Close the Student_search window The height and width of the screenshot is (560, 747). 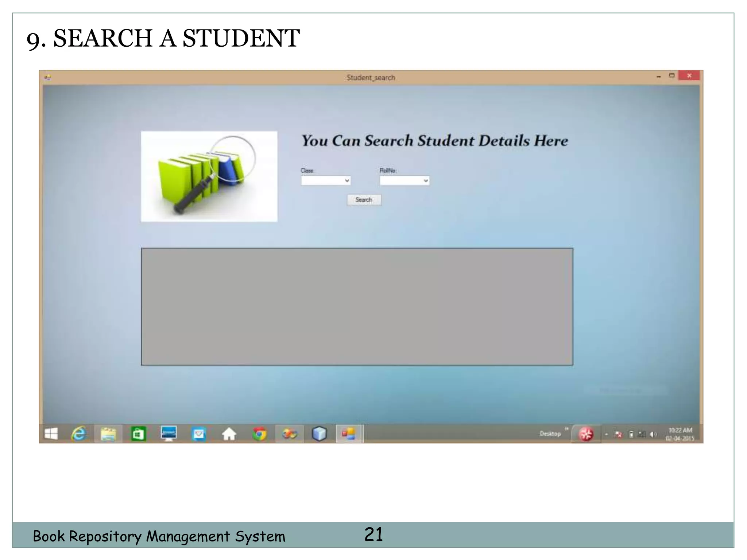[689, 75]
